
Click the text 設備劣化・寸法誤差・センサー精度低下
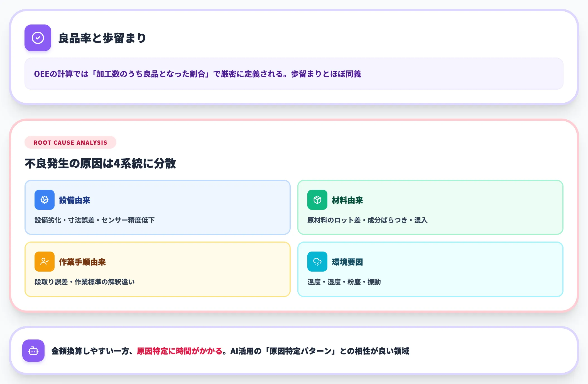(x=95, y=220)
